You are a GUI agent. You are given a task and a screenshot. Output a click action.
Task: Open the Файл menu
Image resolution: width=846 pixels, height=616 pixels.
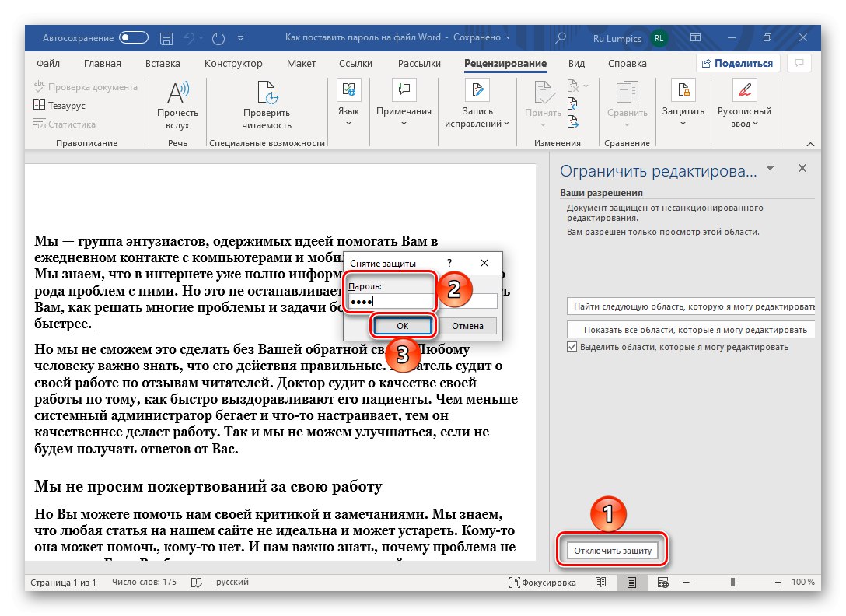[x=47, y=63]
